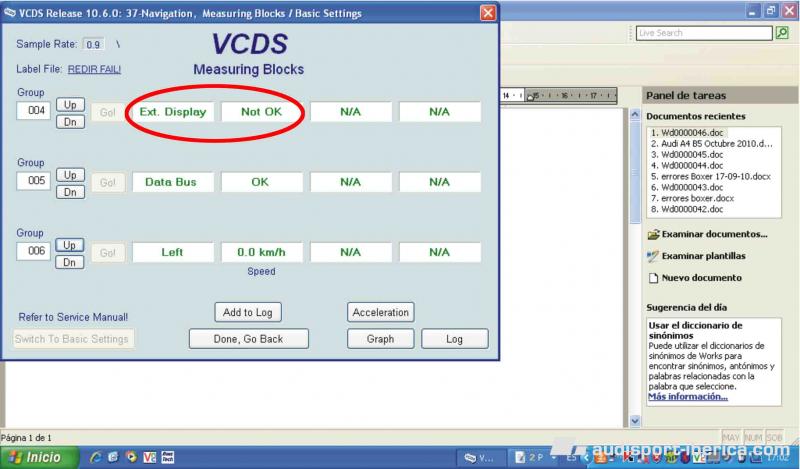Launch Internet Explorer from quick launch
800x469 pixels.
(x=95, y=457)
